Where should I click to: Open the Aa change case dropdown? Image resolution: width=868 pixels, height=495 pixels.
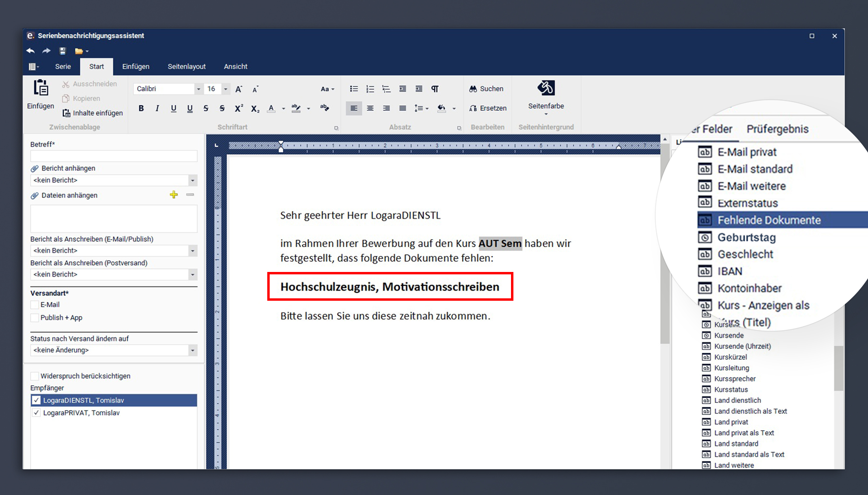click(327, 89)
